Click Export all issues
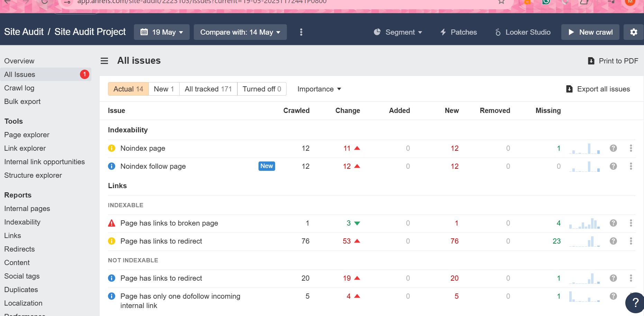 pyautogui.click(x=598, y=89)
